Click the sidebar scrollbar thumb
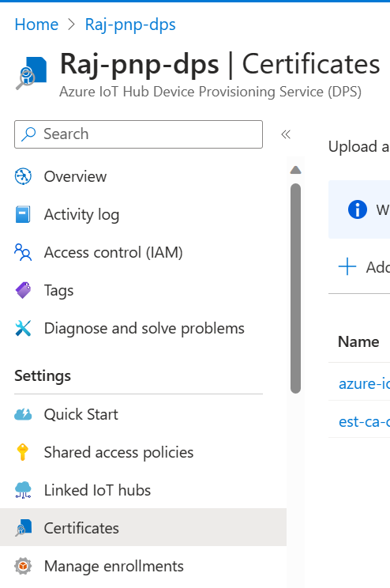 pos(295,288)
